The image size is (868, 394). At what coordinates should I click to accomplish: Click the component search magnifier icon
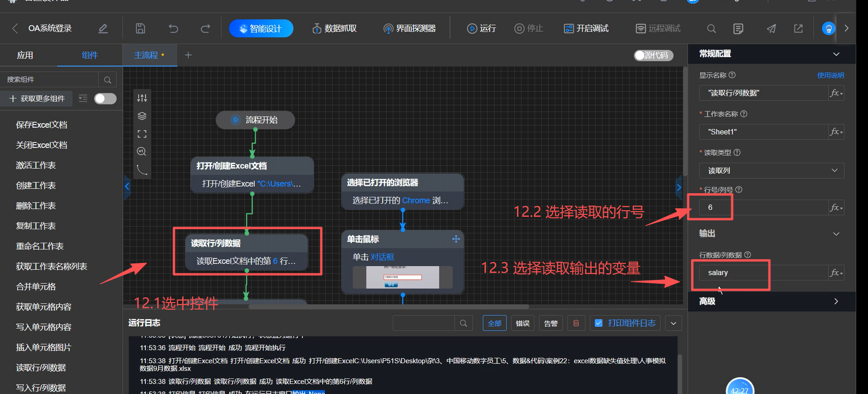point(108,80)
